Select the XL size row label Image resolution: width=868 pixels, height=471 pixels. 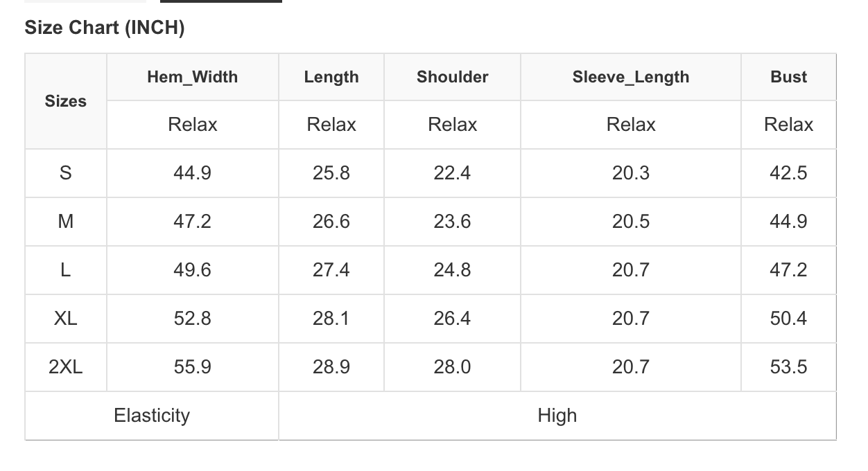[66, 319]
